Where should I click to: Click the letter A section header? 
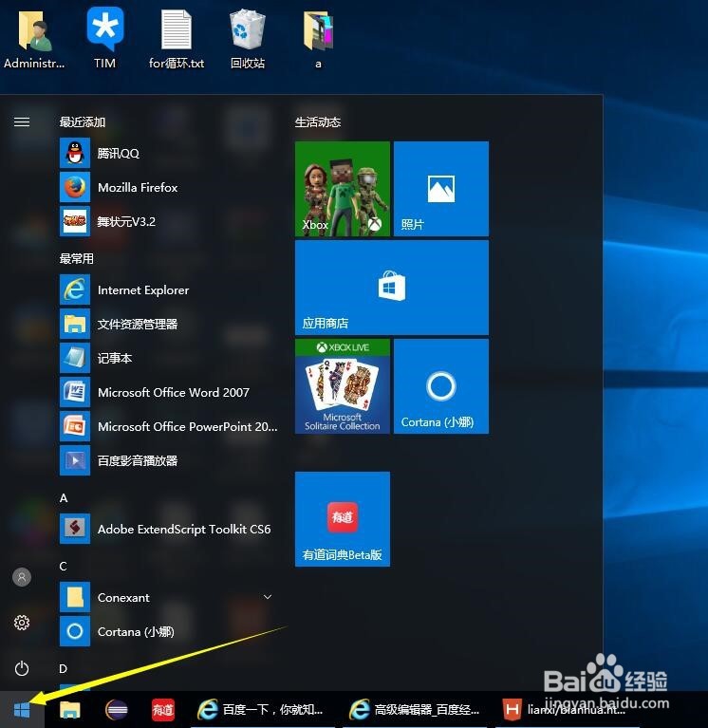click(65, 498)
